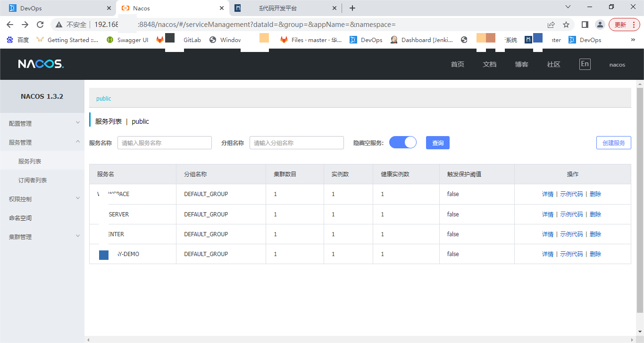Reload the Nacos page
The image size is (644, 343).
tap(40, 25)
